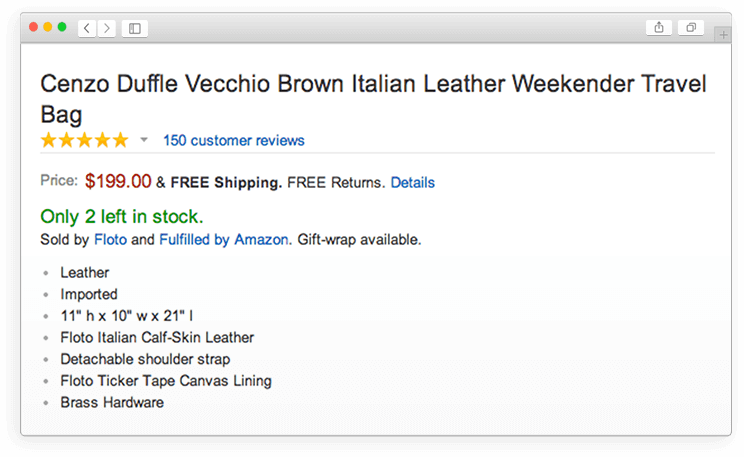Click the Detachable shoulder strap bullet
The height and width of the screenshot is (457, 744).
[x=145, y=359]
